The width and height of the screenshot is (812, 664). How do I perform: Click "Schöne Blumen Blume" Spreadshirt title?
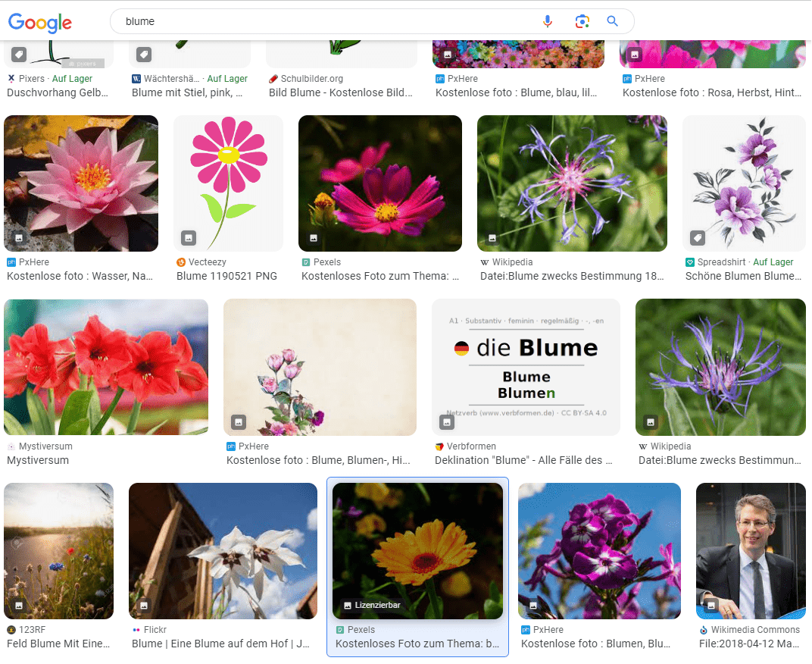[x=743, y=276]
